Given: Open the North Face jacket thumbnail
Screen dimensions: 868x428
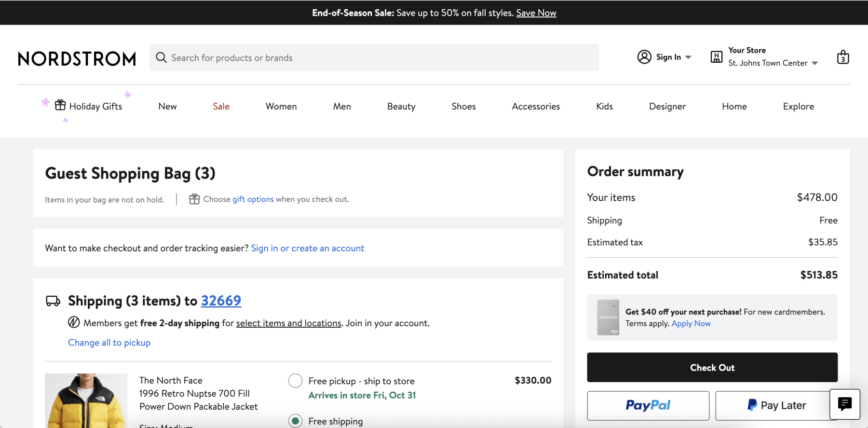Looking at the screenshot, I should (86, 400).
